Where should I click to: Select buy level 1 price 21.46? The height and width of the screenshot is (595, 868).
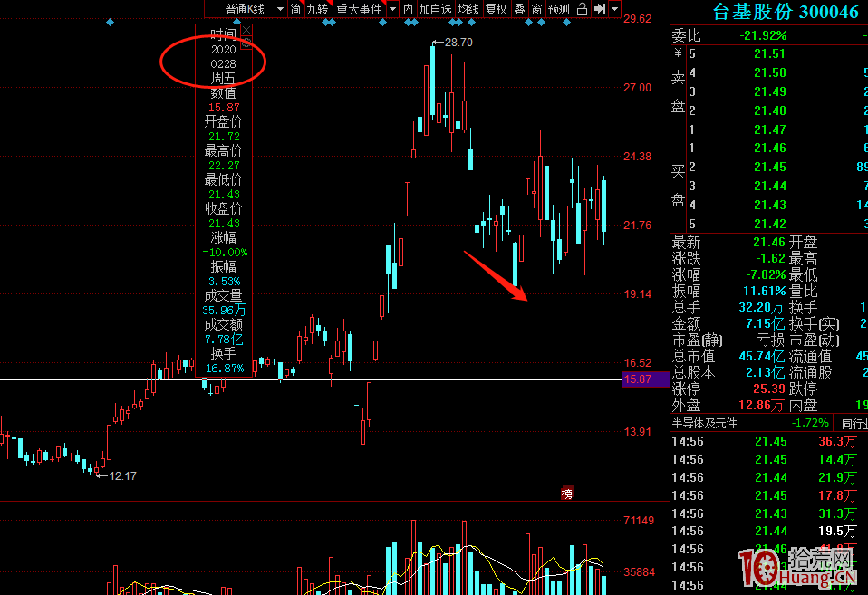click(x=769, y=148)
